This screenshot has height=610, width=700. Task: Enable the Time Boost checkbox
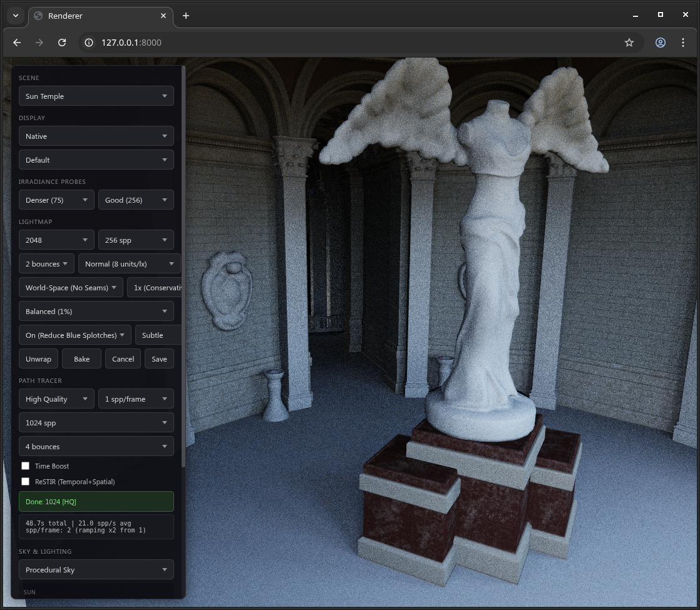[x=26, y=466]
